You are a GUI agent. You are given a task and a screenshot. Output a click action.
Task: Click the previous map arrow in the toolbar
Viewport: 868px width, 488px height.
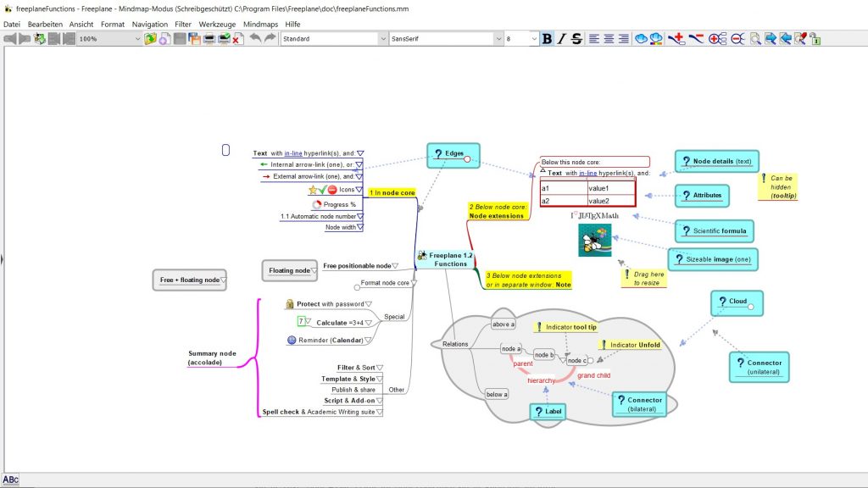tap(10, 39)
